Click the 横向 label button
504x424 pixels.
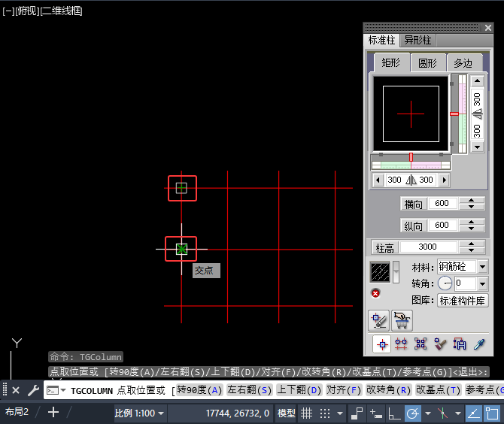pos(414,204)
